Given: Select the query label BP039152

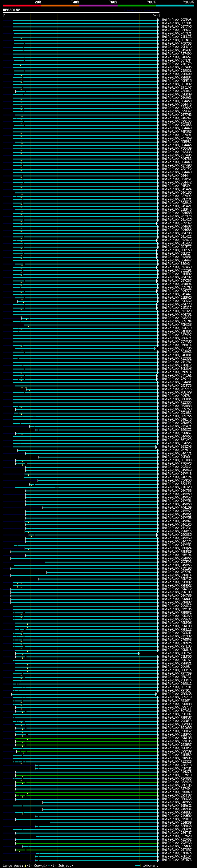Looking at the screenshot, I should 11,10.
